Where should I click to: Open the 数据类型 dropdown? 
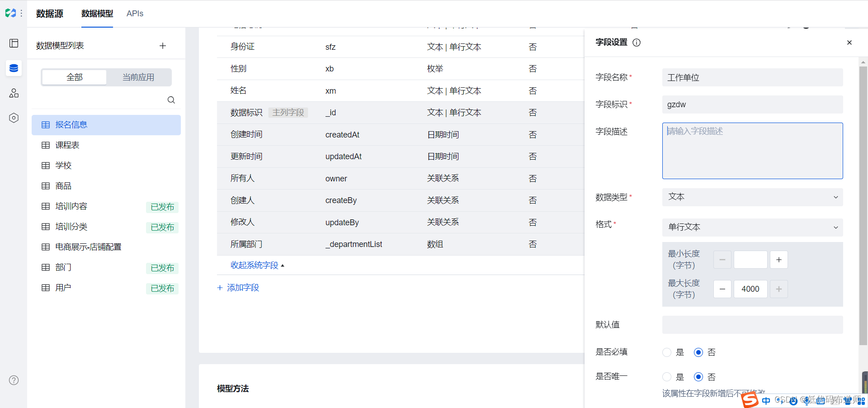click(753, 197)
